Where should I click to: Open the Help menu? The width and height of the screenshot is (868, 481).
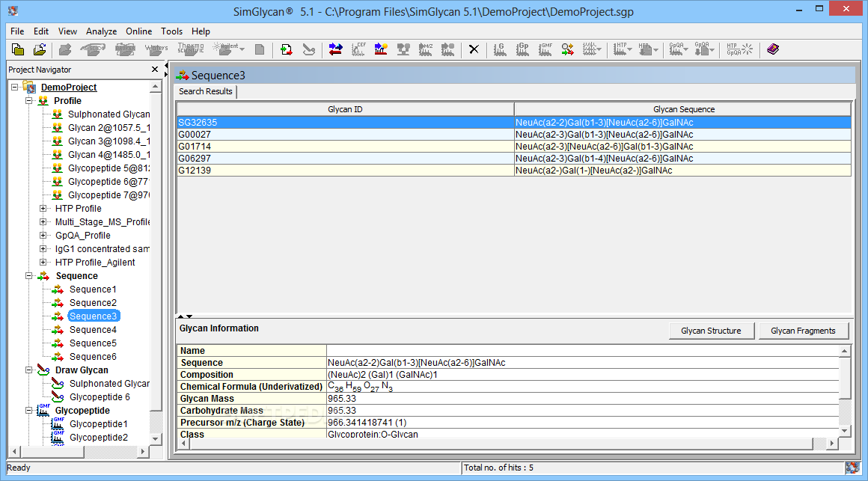point(201,31)
